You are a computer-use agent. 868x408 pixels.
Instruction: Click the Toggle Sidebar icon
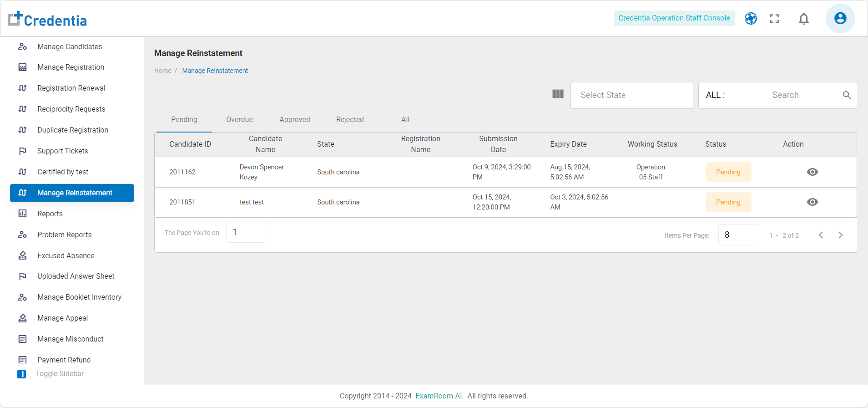click(21, 374)
